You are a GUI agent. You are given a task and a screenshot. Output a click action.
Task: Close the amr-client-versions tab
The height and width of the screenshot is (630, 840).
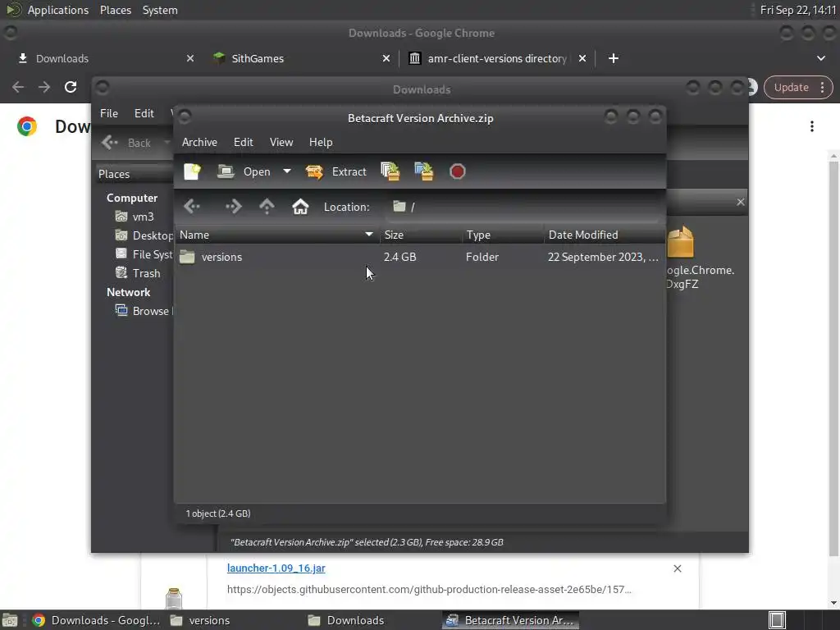582,58
